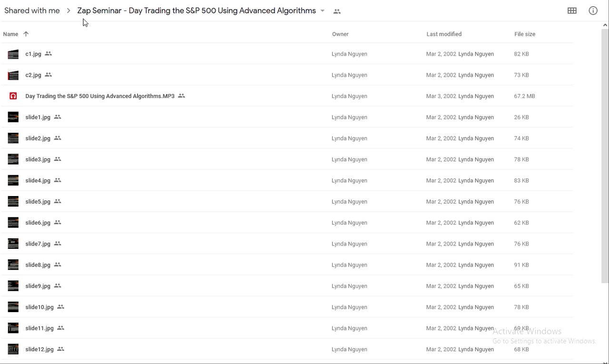Image resolution: width=609 pixels, height=364 pixels.
Task: Select slide3.jpg thumbnail icon
Action: tap(13, 159)
